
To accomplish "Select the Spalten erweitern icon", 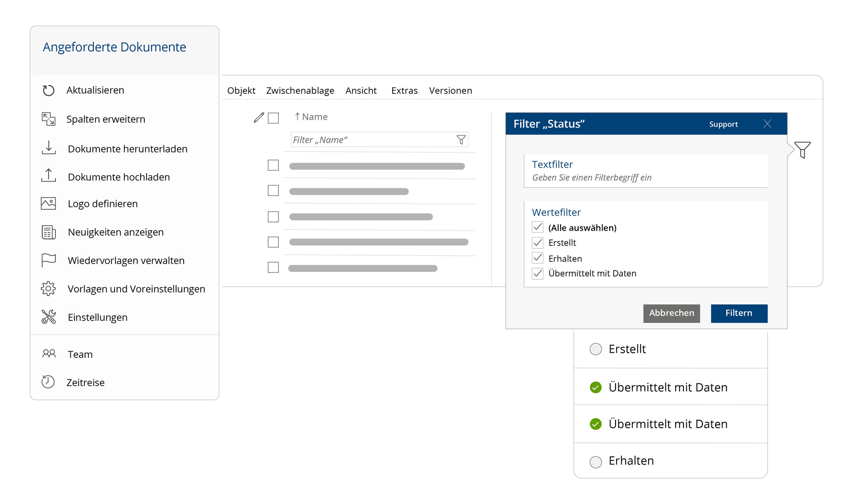I will click(49, 119).
